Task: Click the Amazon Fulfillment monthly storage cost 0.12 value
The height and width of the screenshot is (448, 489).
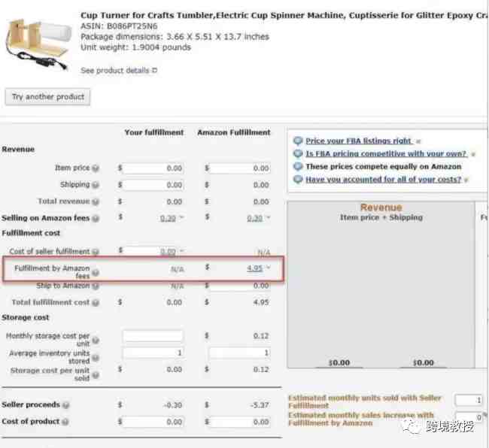Action: (261, 336)
